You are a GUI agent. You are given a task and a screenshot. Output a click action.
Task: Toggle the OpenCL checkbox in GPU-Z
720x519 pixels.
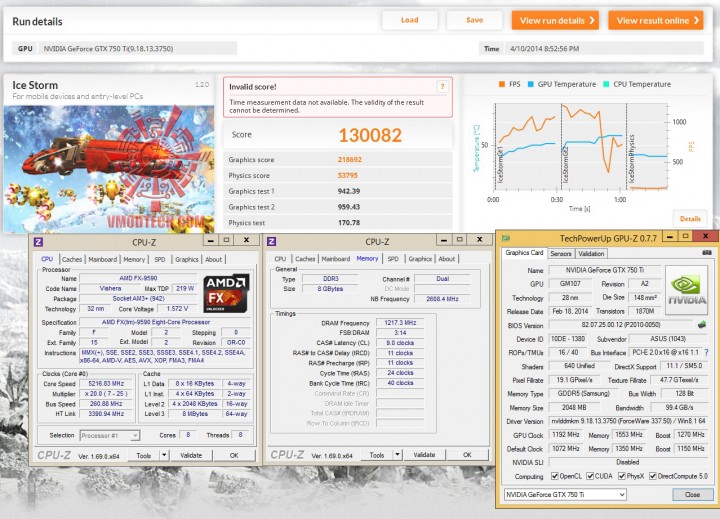[554, 476]
